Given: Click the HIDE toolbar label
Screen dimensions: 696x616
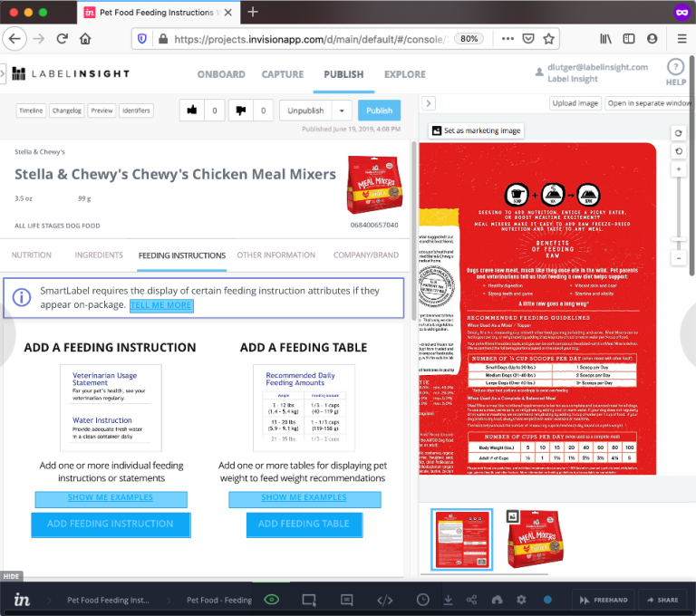Looking at the screenshot, I should (x=11, y=576).
